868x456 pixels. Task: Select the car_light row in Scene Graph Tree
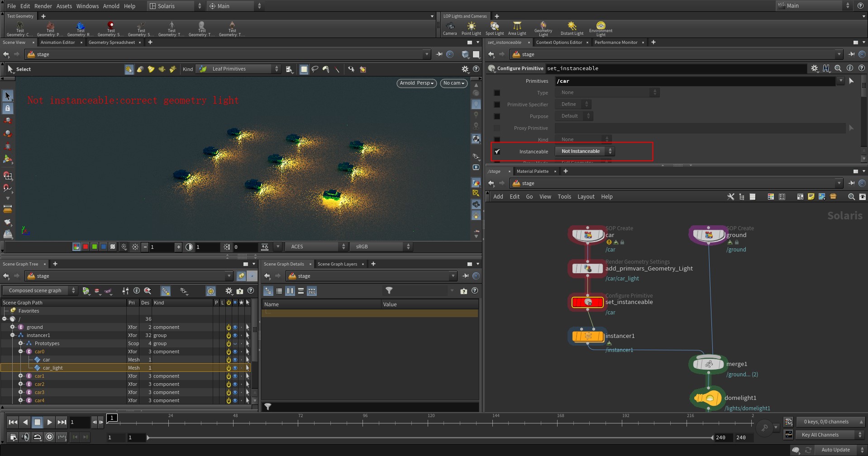[x=125, y=368]
